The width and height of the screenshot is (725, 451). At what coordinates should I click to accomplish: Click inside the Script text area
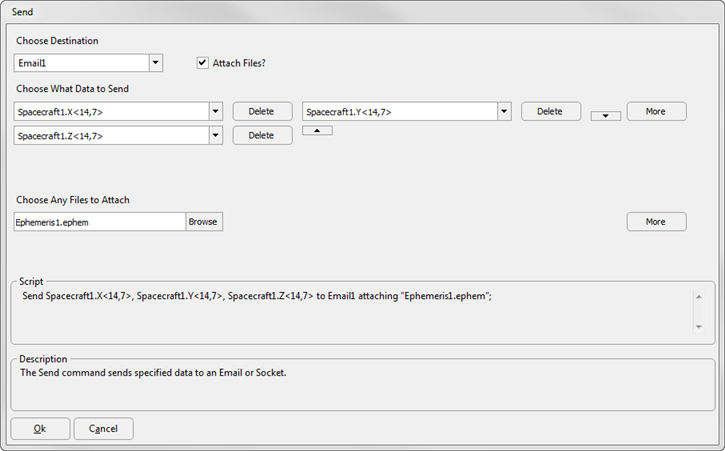[351, 312]
